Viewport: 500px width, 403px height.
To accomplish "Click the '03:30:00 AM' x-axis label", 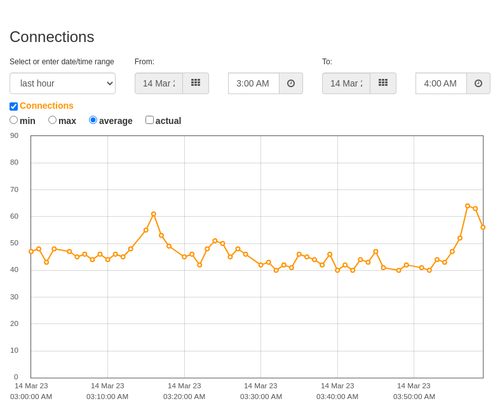I will (261, 397).
